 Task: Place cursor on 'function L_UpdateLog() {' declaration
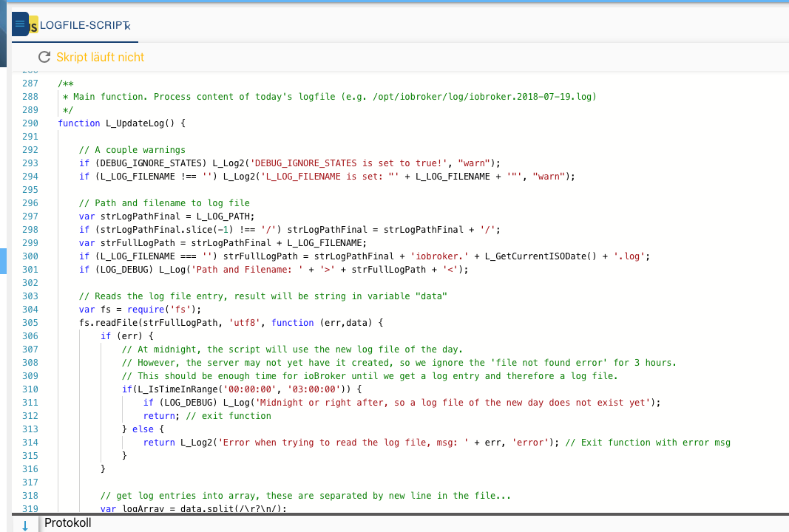coord(122,123)
